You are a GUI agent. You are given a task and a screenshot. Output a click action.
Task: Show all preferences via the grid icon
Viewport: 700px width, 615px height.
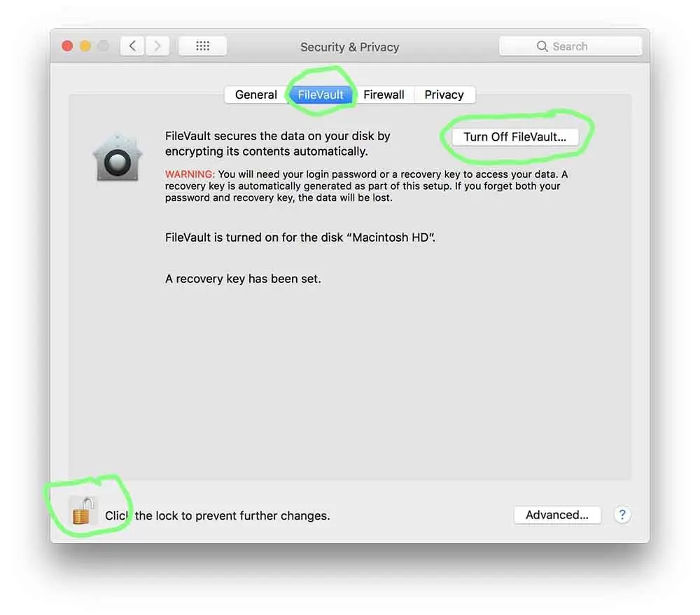coord(203,46)
